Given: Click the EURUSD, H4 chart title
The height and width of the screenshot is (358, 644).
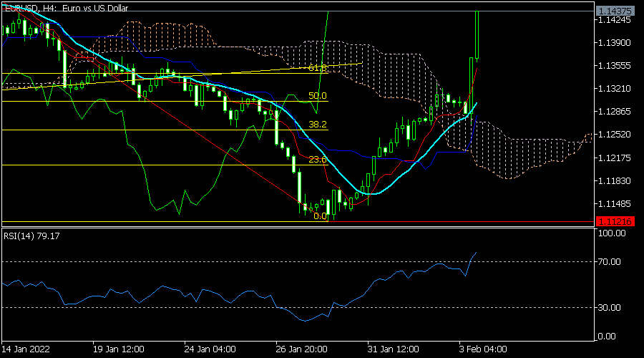Looking at the screenshot, I should click(66, 8).
